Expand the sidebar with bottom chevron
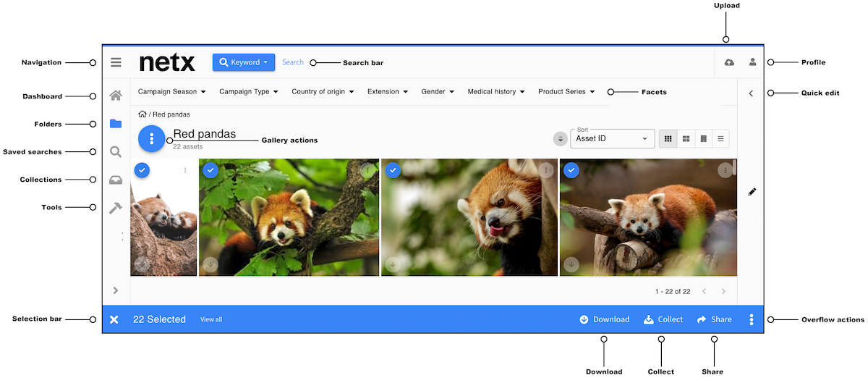The height and width of the screenshot is (378, 868). point(116,290)
